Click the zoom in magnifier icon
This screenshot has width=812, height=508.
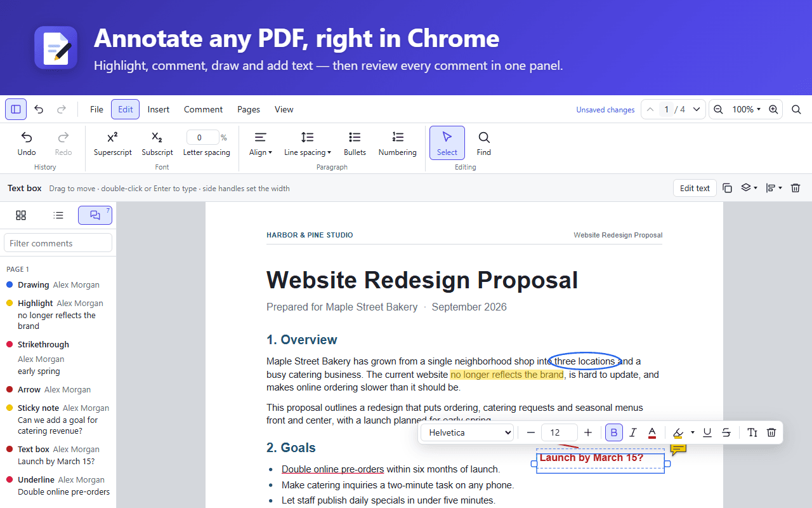coord(773,109)
